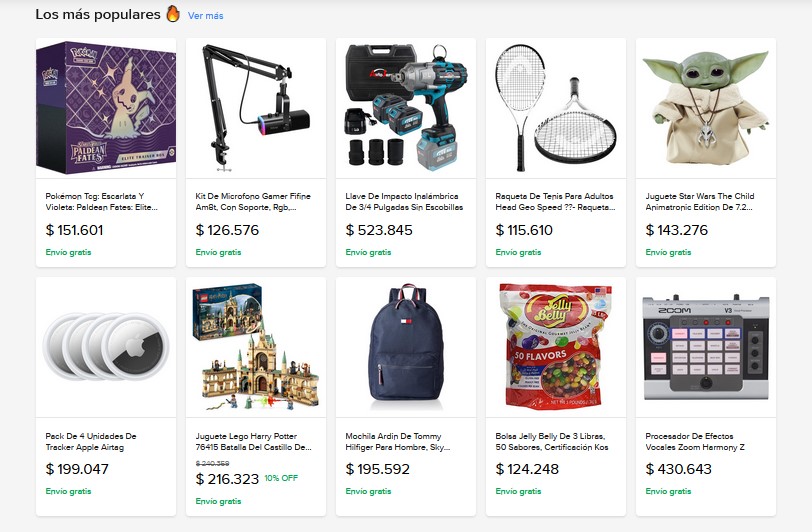Open the Jelly Belly 50 Flavors bag image
This screenshot has height=532, width=812.
tap(556, 347)
